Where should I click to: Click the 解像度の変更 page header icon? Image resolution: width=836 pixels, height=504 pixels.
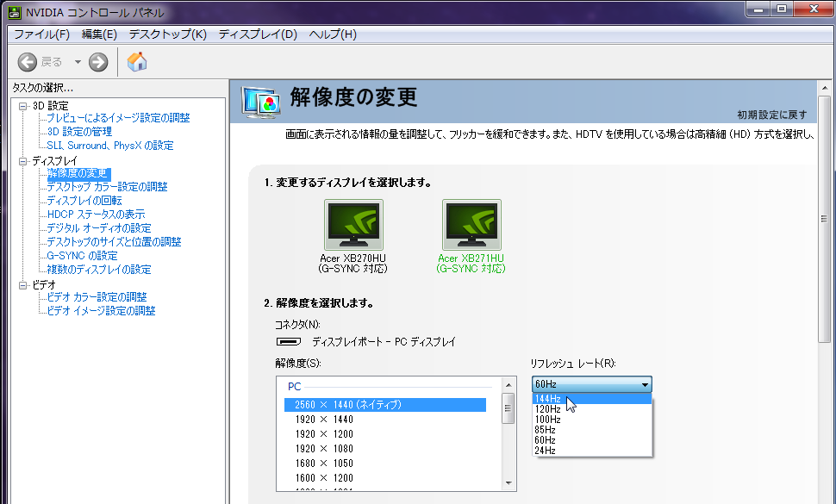tap(261, 103)
